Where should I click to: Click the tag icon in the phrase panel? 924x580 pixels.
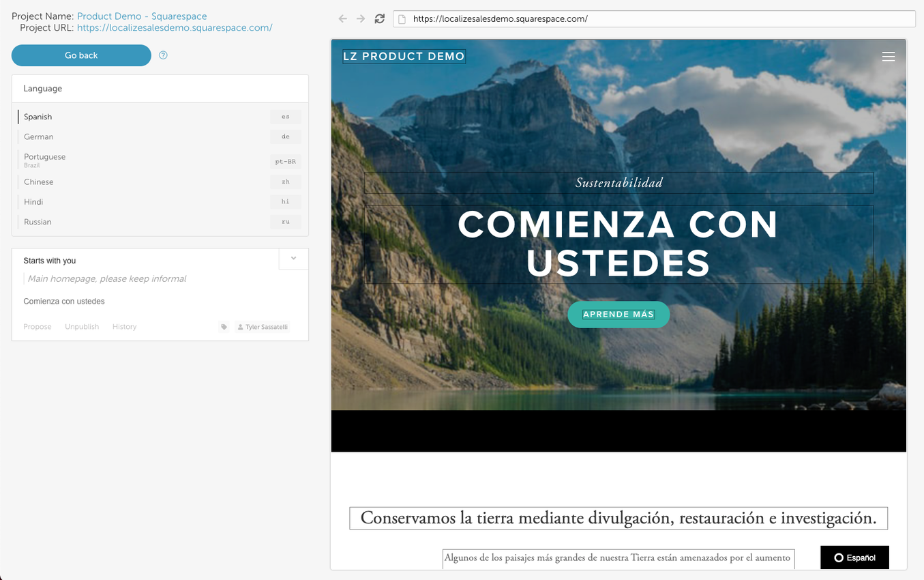point(224,326)
